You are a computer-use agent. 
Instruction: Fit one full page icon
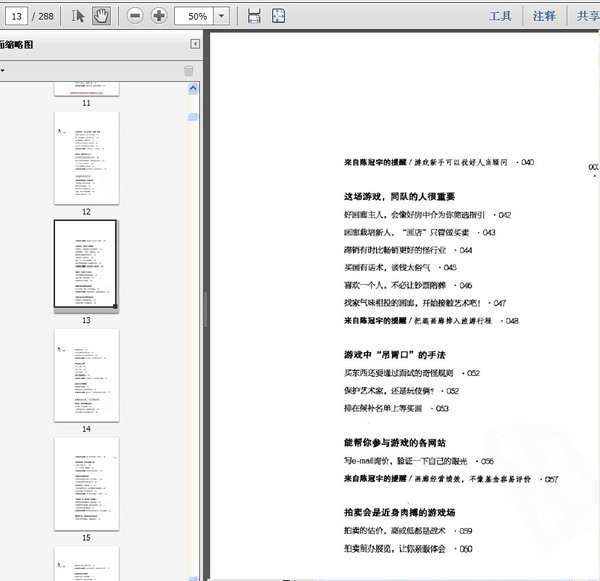[x=278, y=16]
